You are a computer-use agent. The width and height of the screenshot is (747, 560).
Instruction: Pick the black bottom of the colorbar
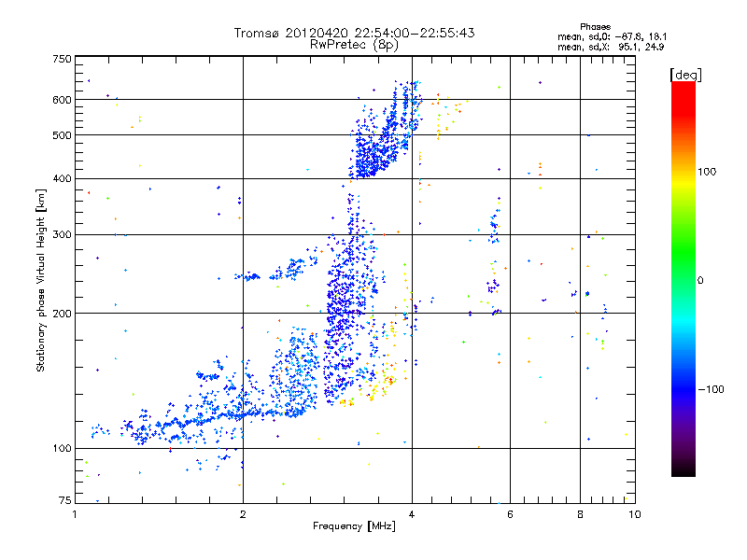(x=684, y=469)
